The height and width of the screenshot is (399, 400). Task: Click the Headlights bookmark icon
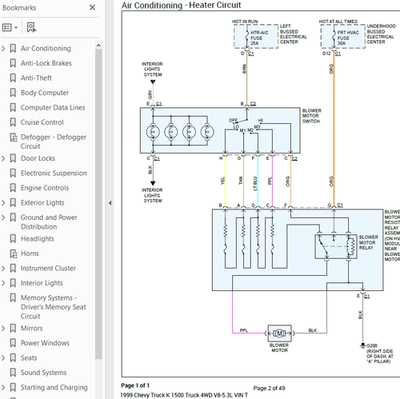click(13, 239)
